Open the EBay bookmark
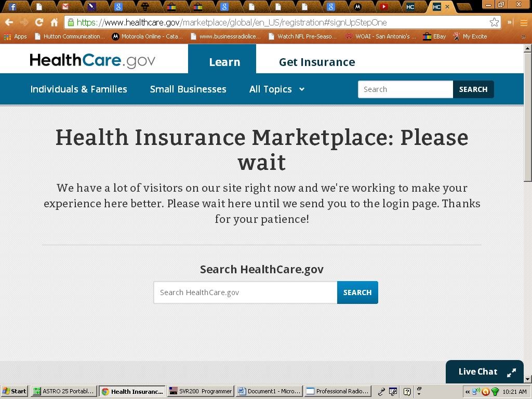532x399 pixels. point(434,36)
